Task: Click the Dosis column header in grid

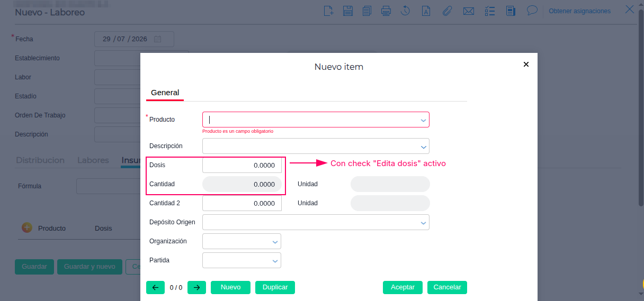Action: pyautogui.click(x=103, y=229)
